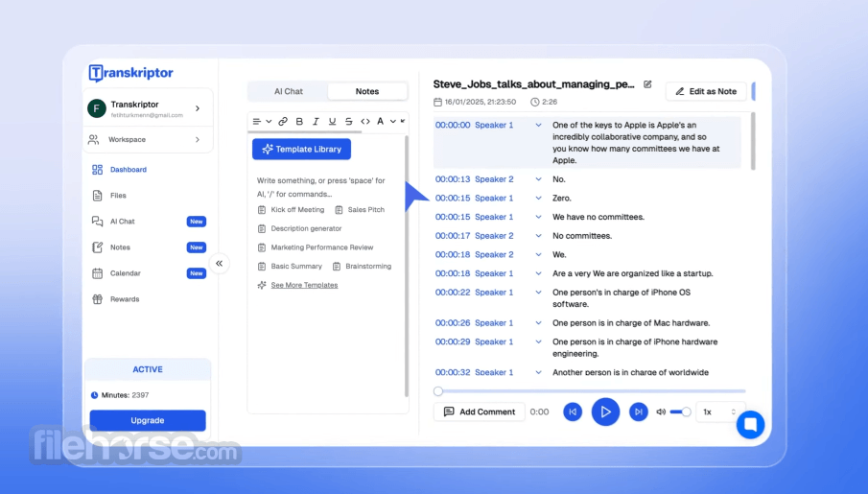Viewport: 868px width, 494px height.
Task: Adjust the volume slider
Action: pyautogui.click(x=680, y=412)
